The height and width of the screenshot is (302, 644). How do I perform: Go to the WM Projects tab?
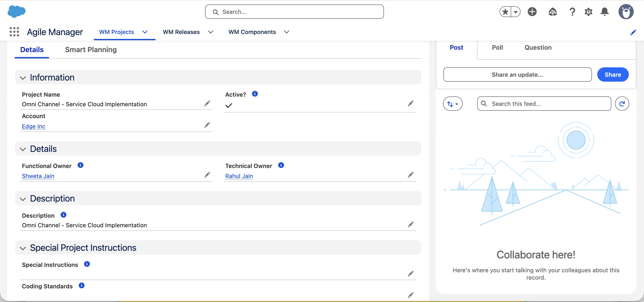click(117, 32)
